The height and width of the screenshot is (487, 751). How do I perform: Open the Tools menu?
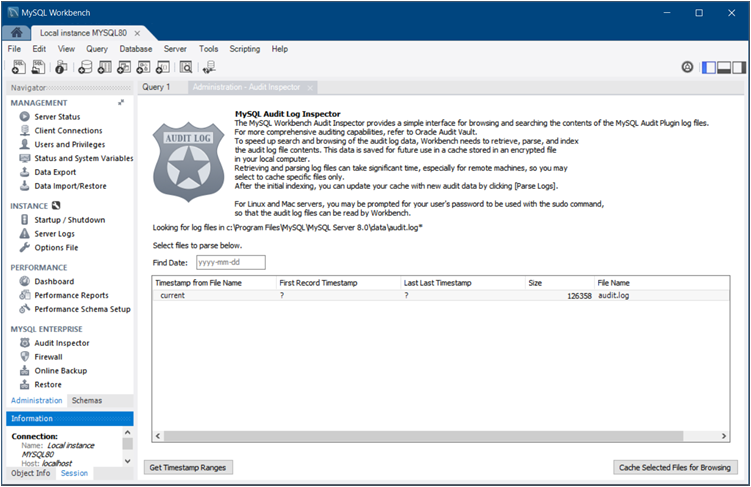coord(209,49)
